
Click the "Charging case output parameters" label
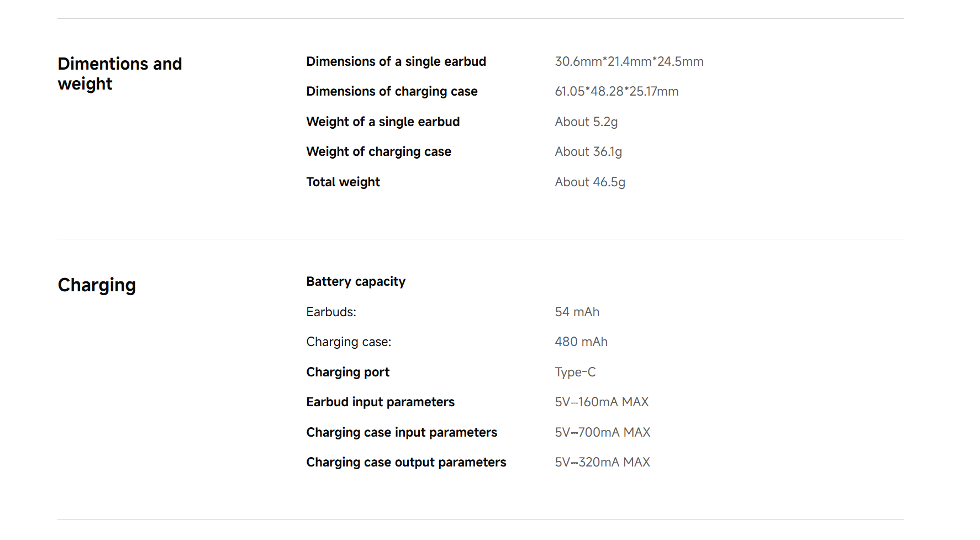click(x=406, y=462)
